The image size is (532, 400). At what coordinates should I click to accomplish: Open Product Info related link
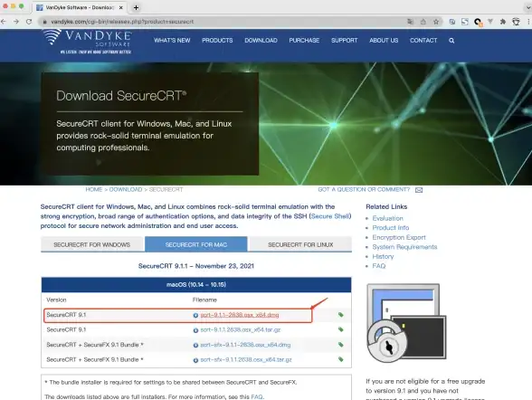(x=391, y=228)
